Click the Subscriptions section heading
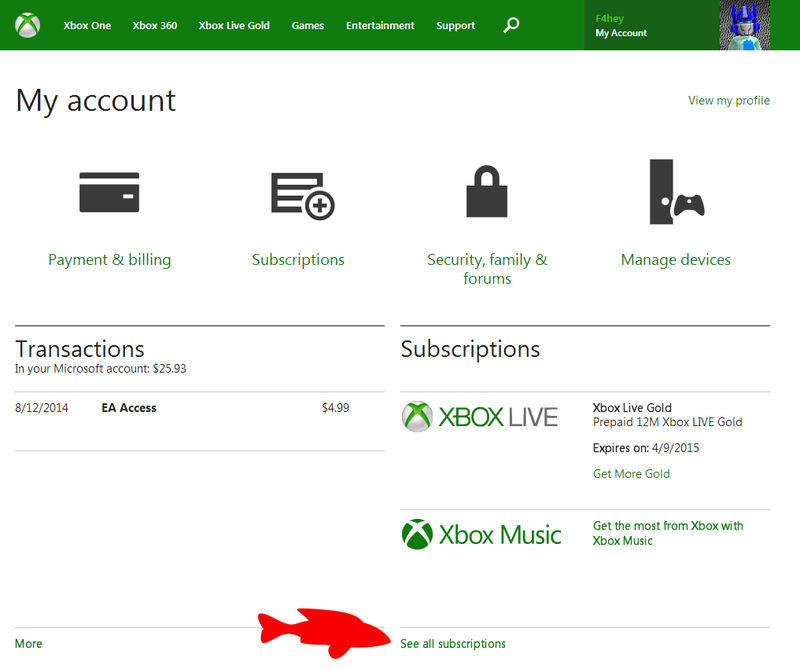800x669 pixels. click(x=470, y=350)
